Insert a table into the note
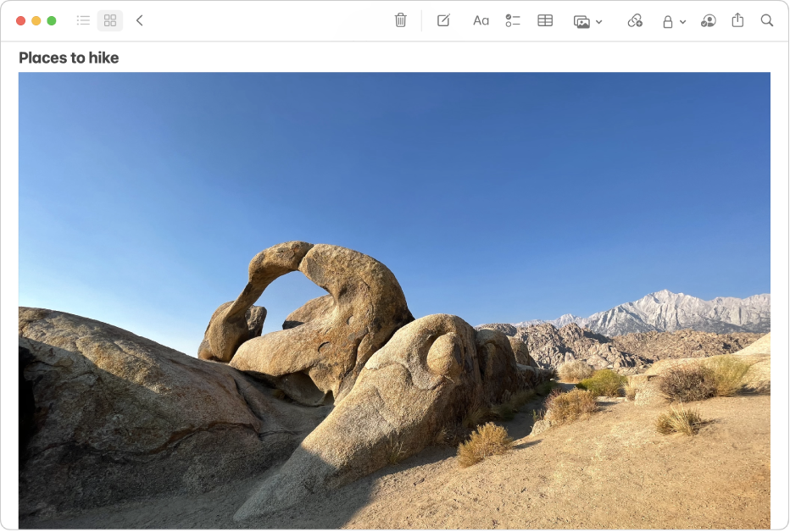The image size is (790, 532). tap(543, 20)
